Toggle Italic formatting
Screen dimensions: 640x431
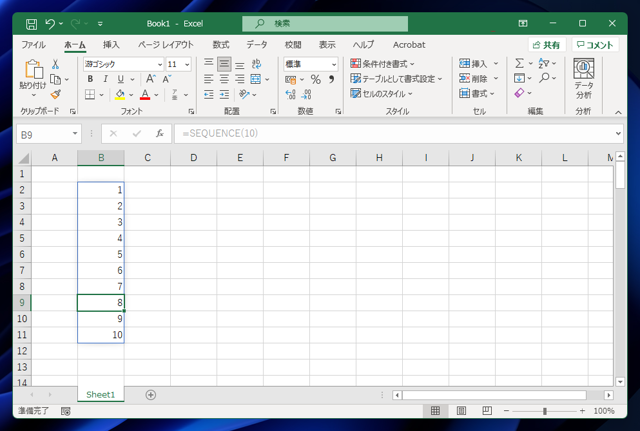(x=105, y=79)
